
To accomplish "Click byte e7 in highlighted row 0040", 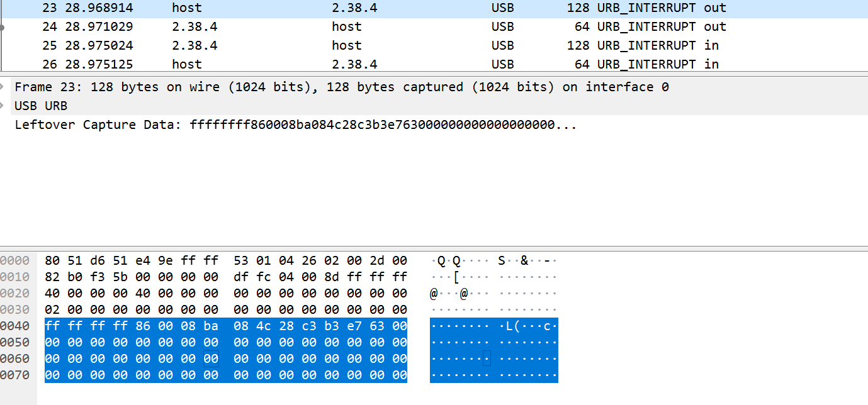I will coord(354,326).
